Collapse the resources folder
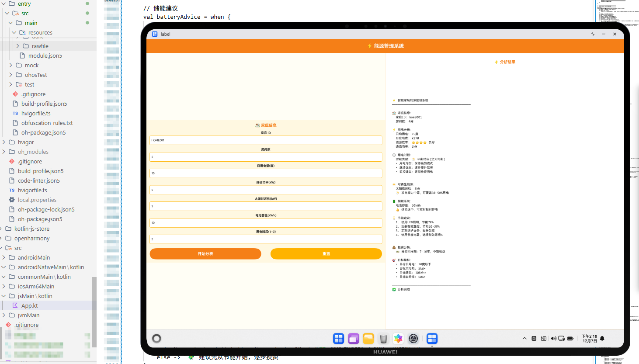Screen dimensions: 639x364 coord(14,32)
